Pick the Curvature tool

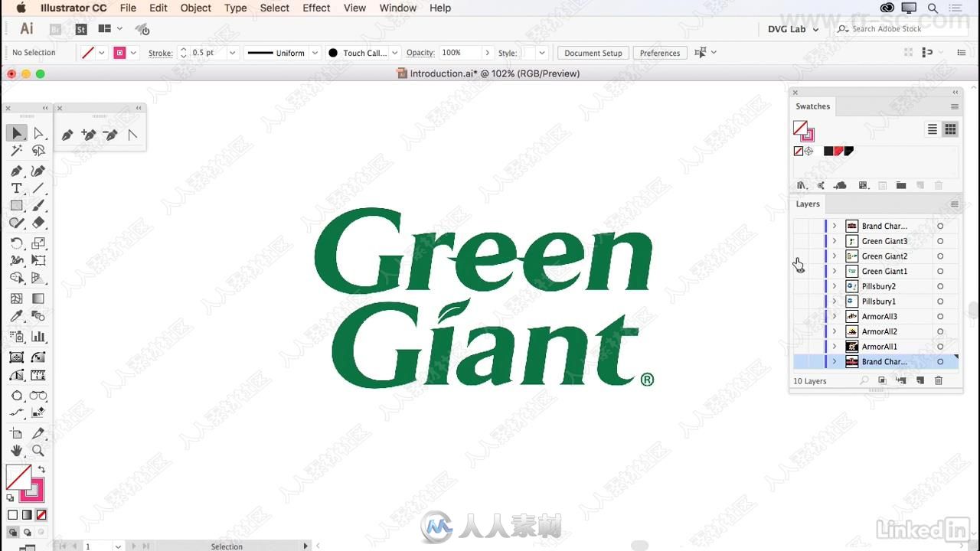click(x=38, y=171)
